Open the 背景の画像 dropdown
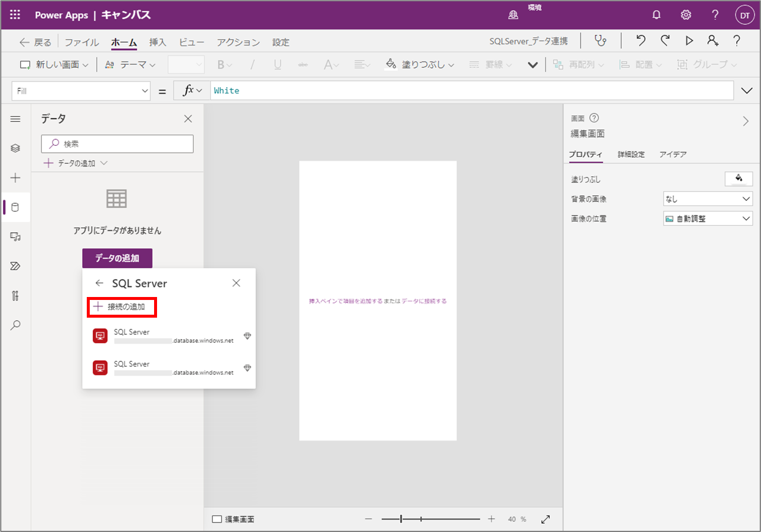Viewport: 761px width, 532px height. (x=708, y=199)
